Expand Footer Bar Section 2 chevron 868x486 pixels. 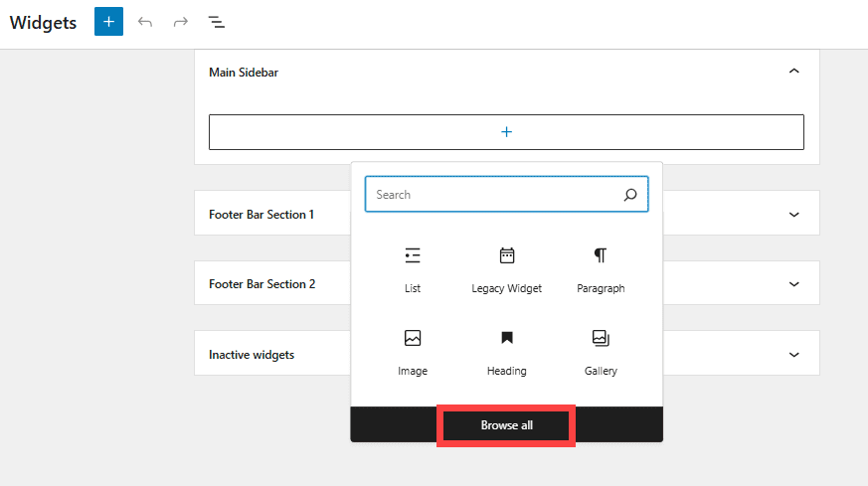click(793, 284)
